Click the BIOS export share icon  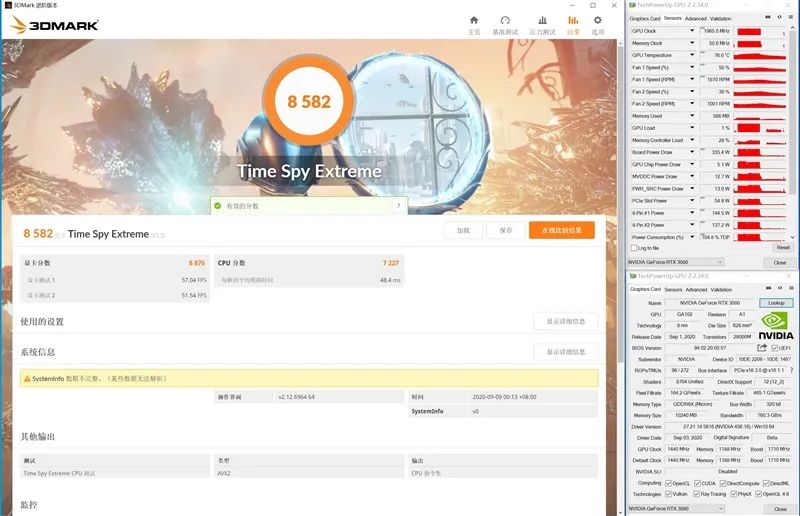click(x=762, y=348)
